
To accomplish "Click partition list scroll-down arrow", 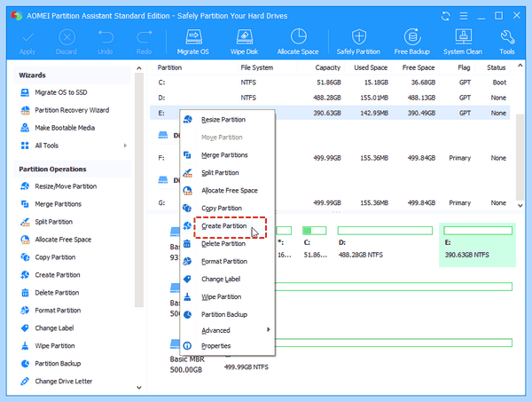I will coord(520,205).
